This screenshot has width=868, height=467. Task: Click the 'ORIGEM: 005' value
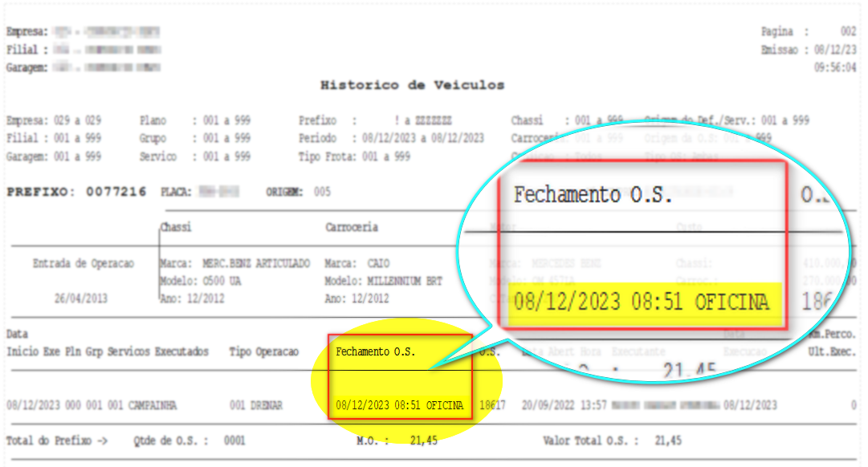point(299,192)
